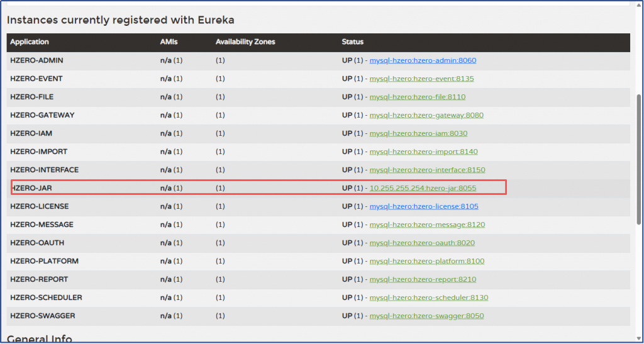Image resolution: width=644 pixels, height=344 pixels.
Task: Click the hzero-interface:8150 instance link
Action: click(427, 170)
